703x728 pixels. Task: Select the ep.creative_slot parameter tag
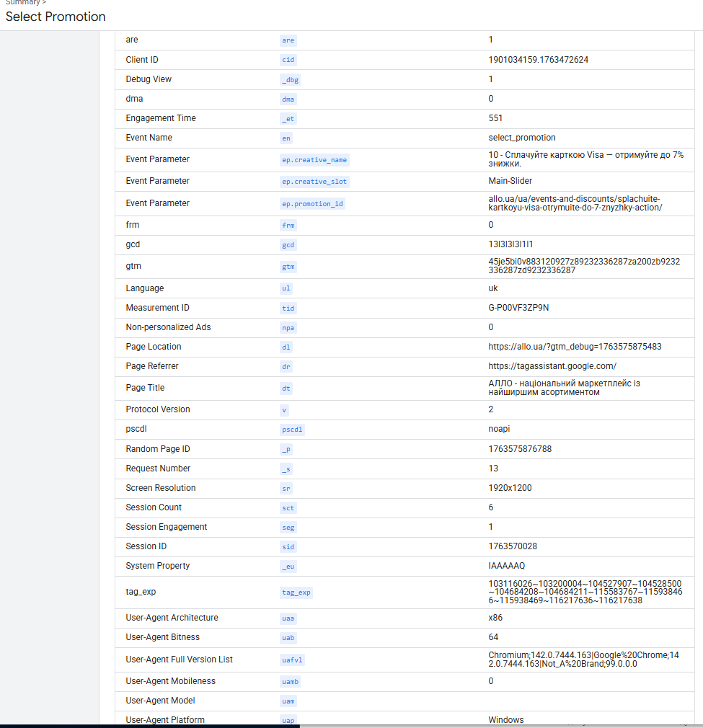[314, 182]
